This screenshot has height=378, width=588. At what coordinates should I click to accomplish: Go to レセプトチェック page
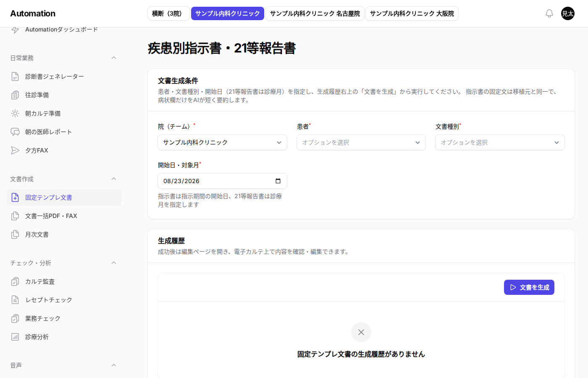[64, 300]
